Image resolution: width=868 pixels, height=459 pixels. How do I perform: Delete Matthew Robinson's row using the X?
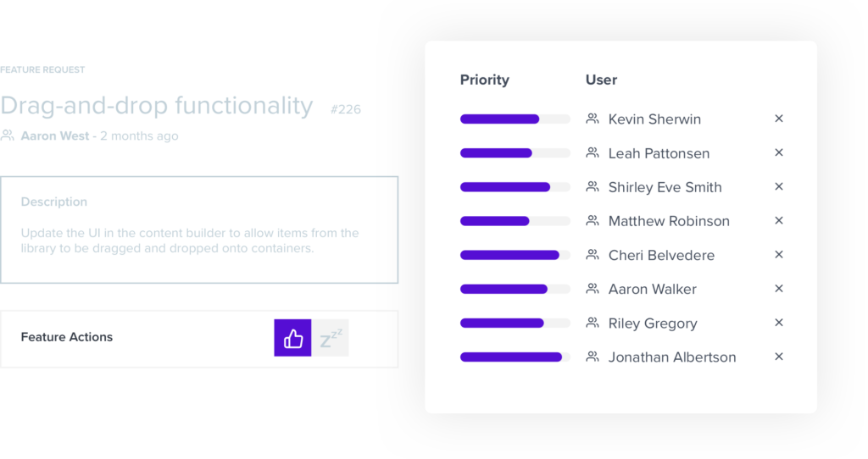(x=779, y=220)
